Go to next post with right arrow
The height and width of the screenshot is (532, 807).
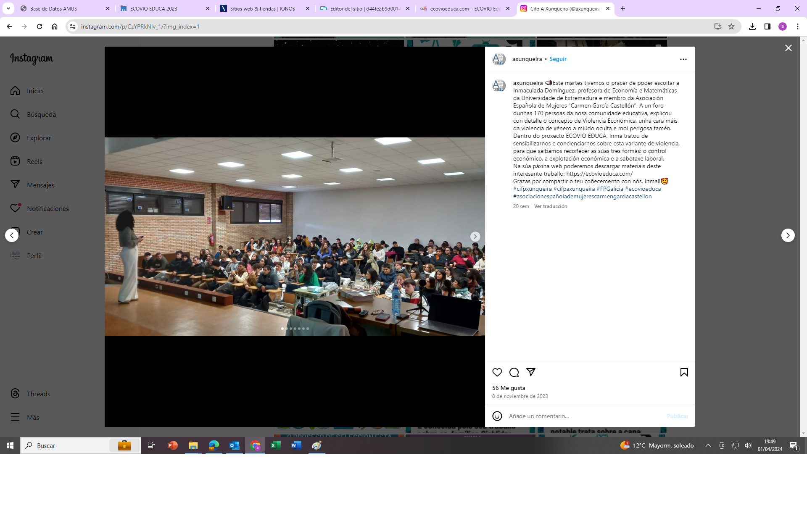[788, 235]
